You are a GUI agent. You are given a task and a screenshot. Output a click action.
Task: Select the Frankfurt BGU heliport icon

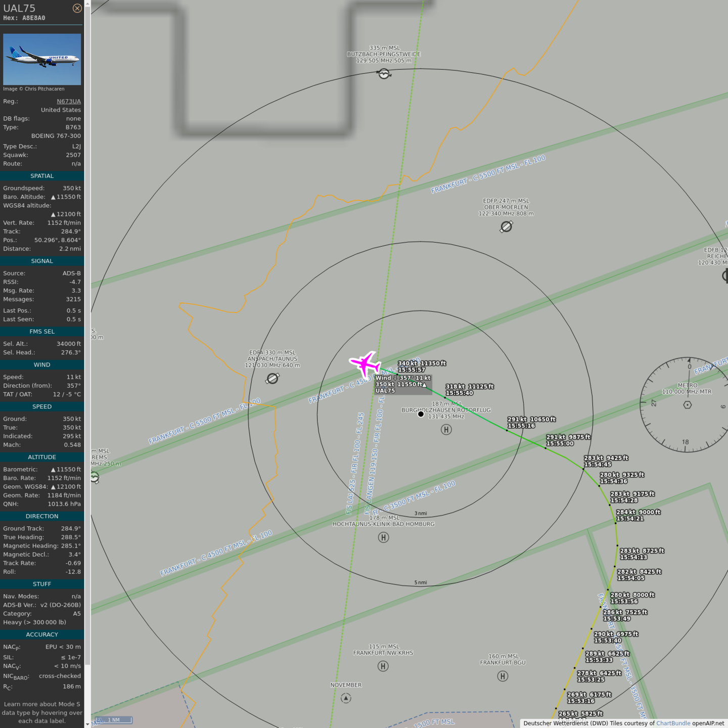pyautogui.click(x=503, y=676)
